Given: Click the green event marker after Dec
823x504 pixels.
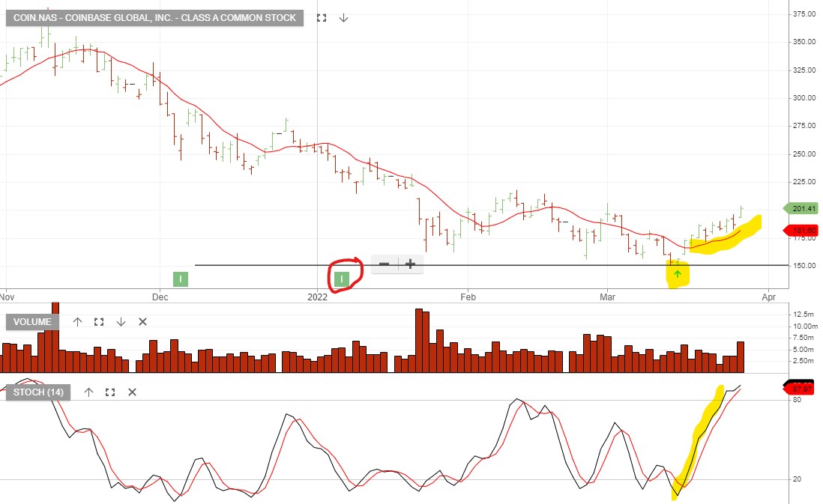Looking at the screenshot, I should coord(181,279).
